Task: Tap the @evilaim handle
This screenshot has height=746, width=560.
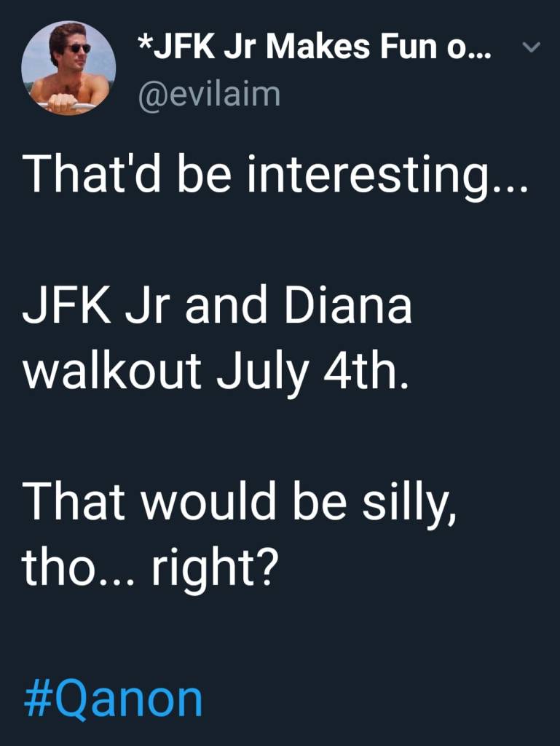Action: click(x=209, y=95)
